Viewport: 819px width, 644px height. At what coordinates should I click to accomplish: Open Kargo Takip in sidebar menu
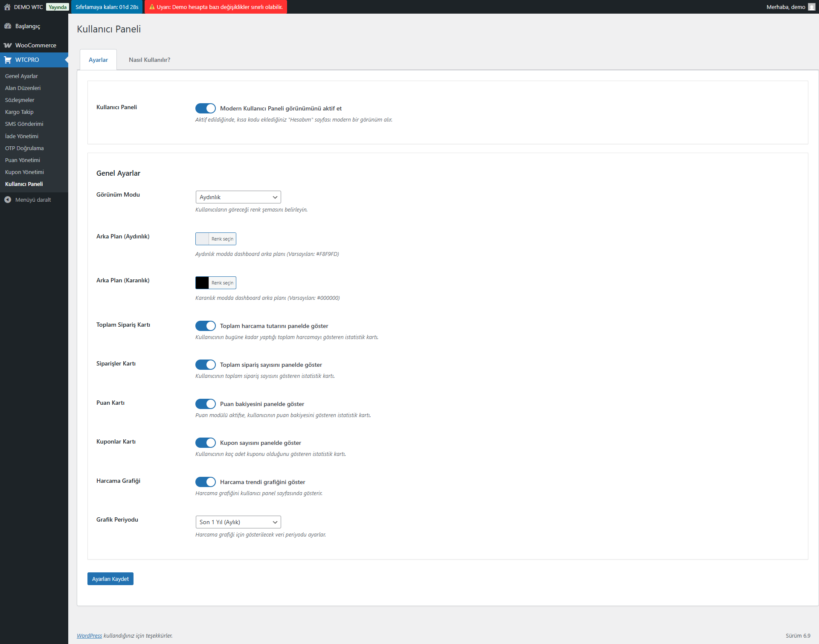[19, 112]
